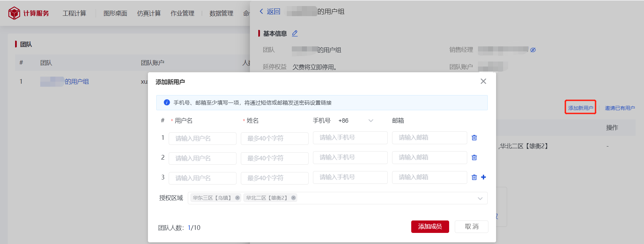Remove the 华北二区【雄衡2】 region tag
Image resolution: width=644 pixels, height=244 pixels.
293,198
